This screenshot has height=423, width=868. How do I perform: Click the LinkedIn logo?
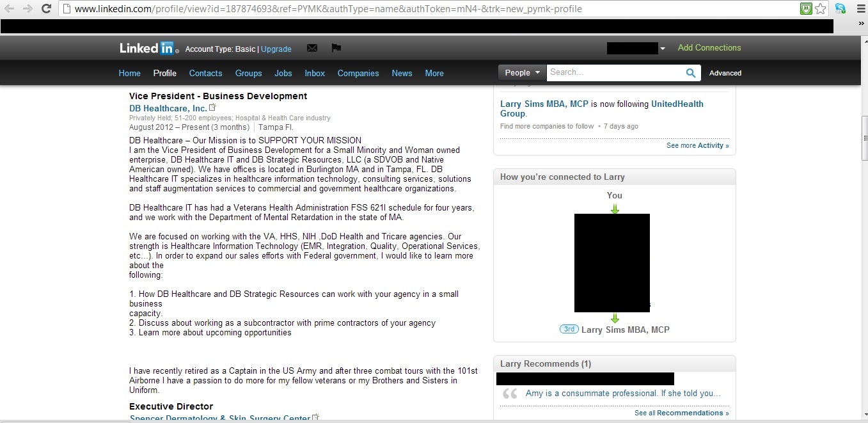coord(146,48)
